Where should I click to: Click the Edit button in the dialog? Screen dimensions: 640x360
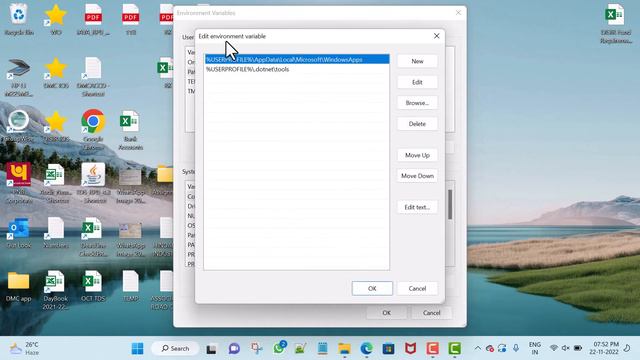[x=417, y=82]
